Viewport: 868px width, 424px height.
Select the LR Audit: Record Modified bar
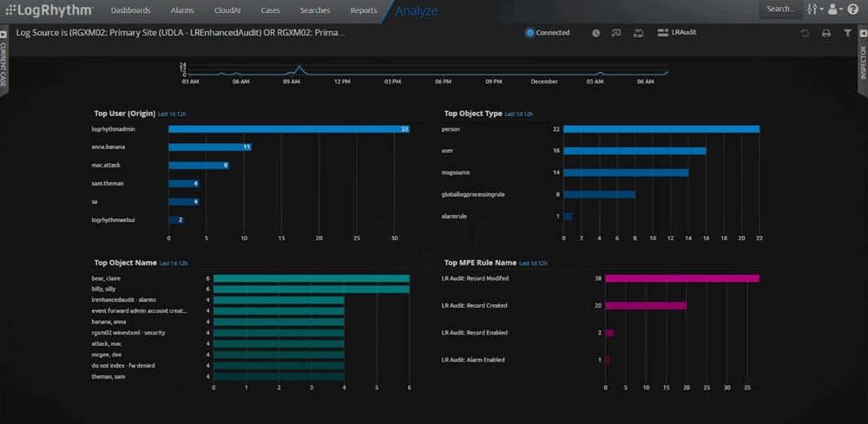681,278
